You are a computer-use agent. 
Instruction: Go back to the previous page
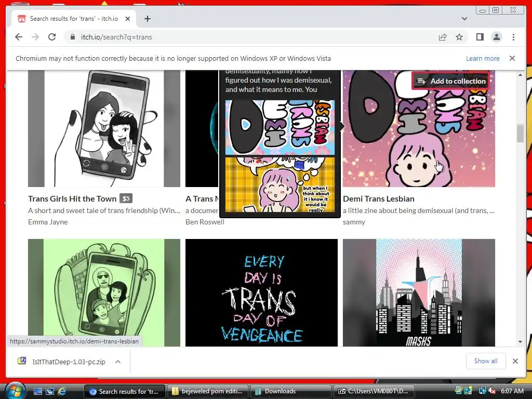(19, 37)
